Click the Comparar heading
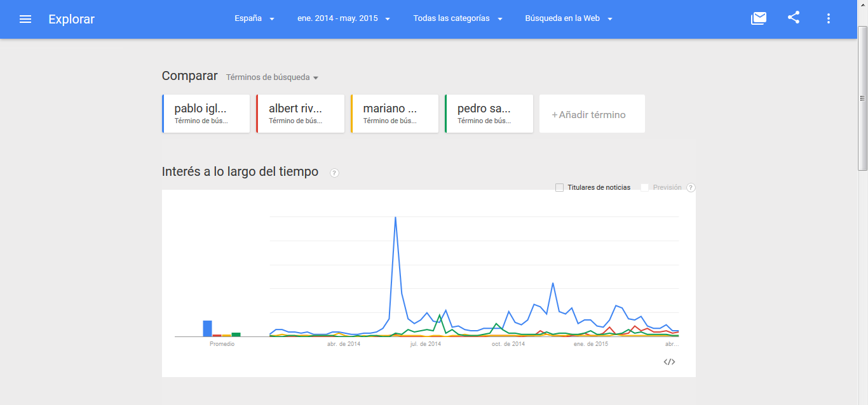The height and width of the screenshot is (405, 868). point(189,76)
